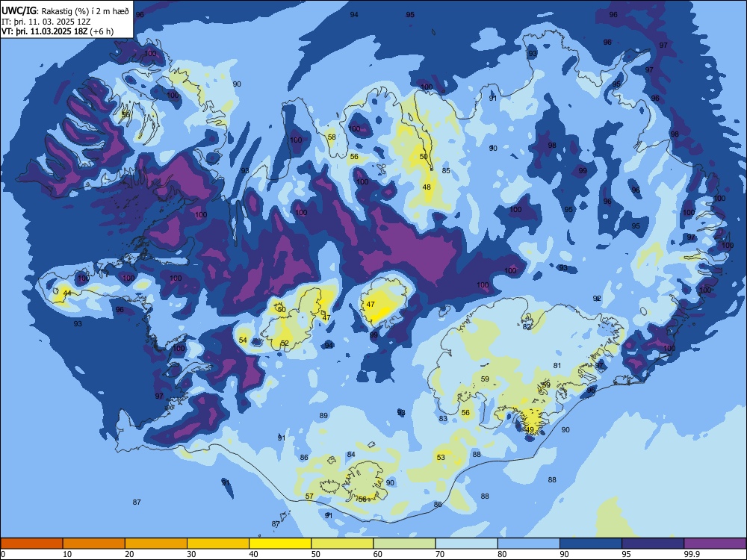Click the "44" humidity value on the western peninsula
The width and height of the screenshot is (747, 560).
point(67,293)
